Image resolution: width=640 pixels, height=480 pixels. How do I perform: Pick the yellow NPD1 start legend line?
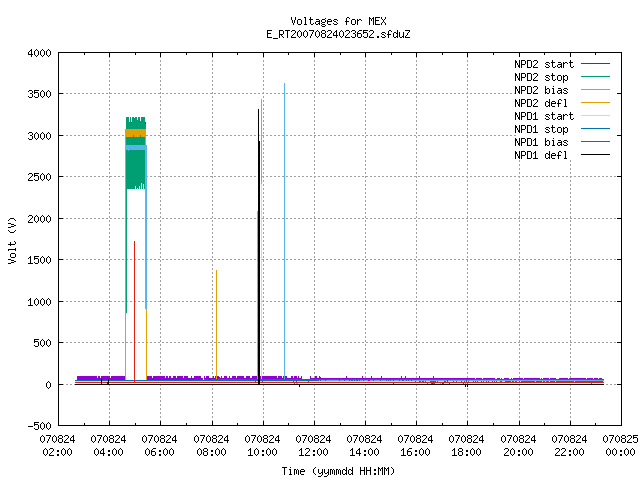596,116
